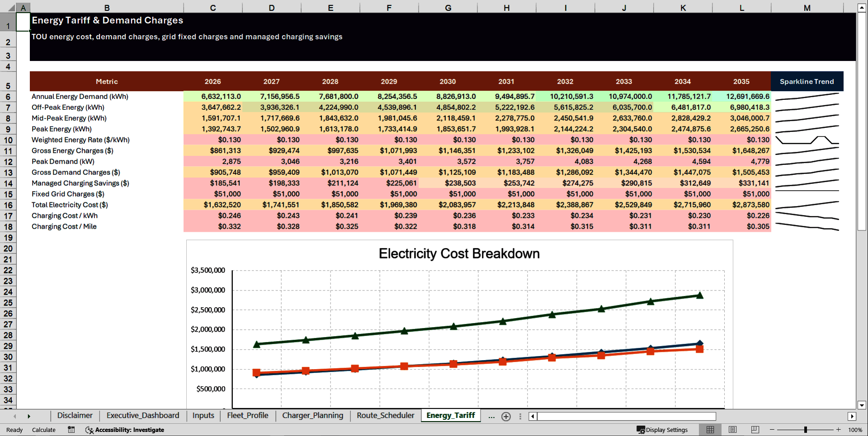Click the Sparkline Trend header cell
The image size is (868, 436).
click(807, 81)
